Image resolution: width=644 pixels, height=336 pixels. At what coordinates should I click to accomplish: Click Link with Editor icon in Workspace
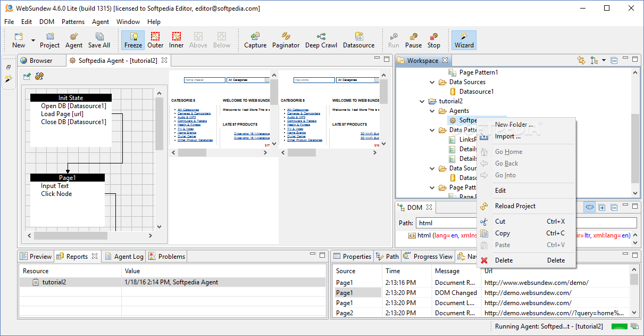pos(581,60)
